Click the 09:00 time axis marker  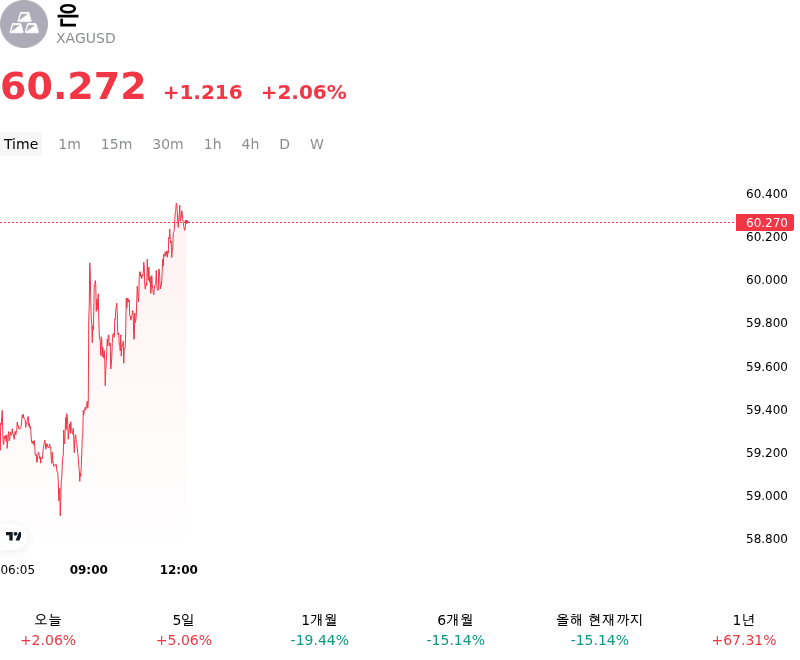tap(89, 569)
